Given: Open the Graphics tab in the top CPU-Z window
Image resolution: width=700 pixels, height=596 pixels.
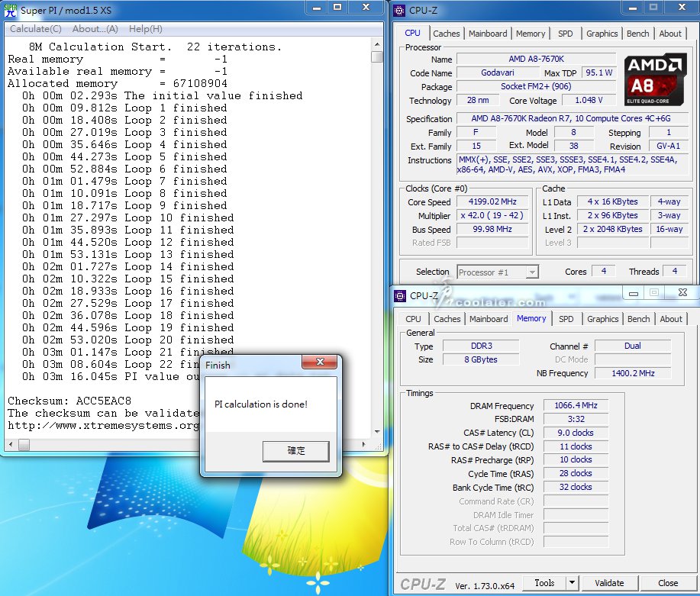Looking at the screenshot, I should 602,34.
